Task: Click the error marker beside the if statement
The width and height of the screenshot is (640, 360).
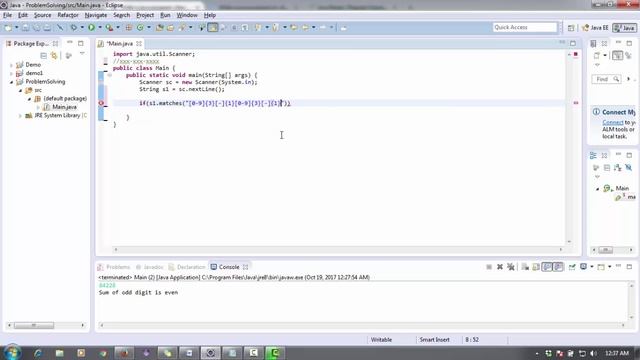Action: [x=101, y=103]
